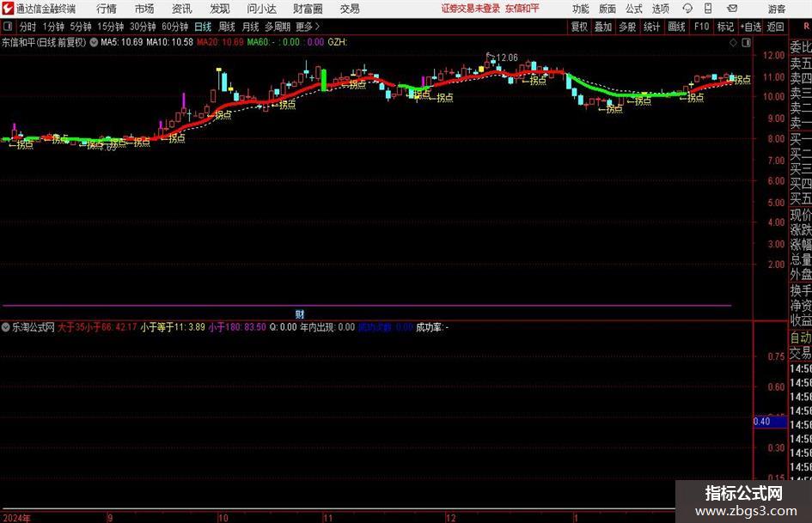Open the 版面 menu

tap(607, 9)
